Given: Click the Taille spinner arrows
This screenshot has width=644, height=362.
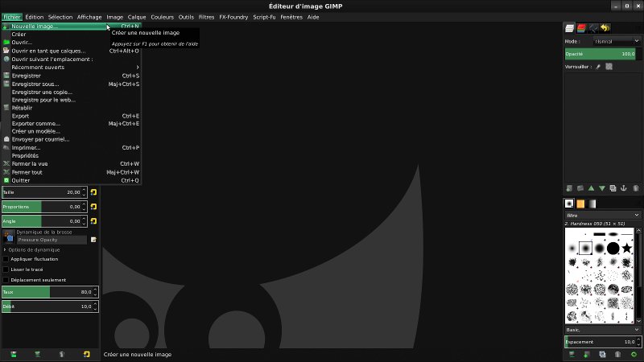Looking at the screenshot, I should click(x=84, y=192).
